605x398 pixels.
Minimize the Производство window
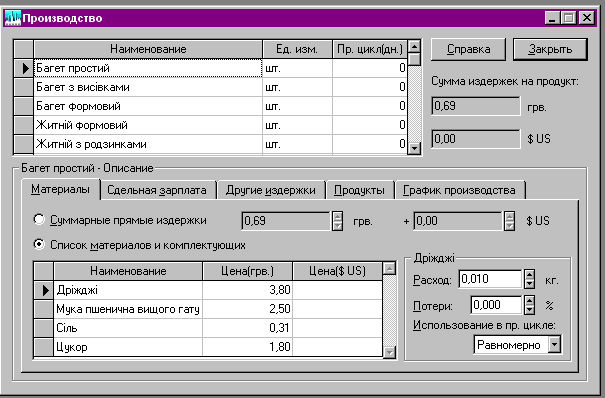(x=552, y=18)
